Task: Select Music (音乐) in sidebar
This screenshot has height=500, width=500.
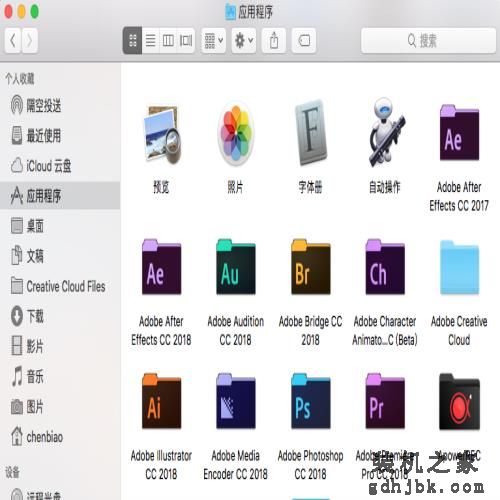Action: pos(60,376)
